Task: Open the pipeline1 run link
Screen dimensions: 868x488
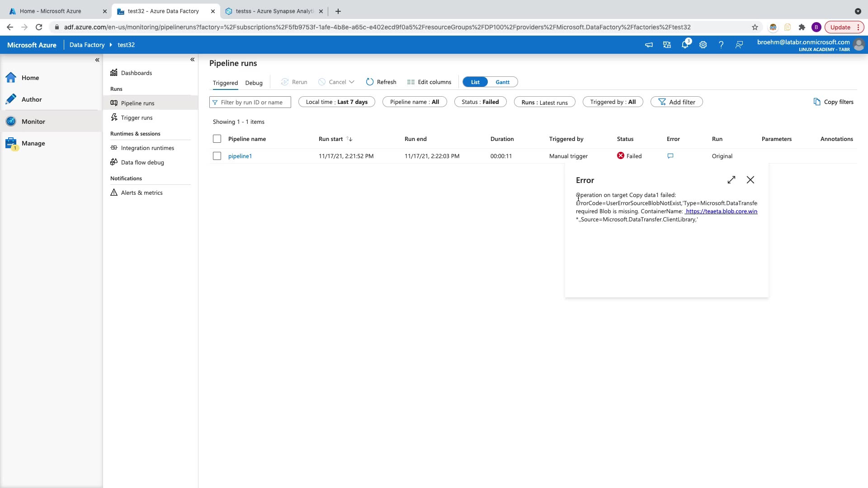Action: (x=240, y=156)
